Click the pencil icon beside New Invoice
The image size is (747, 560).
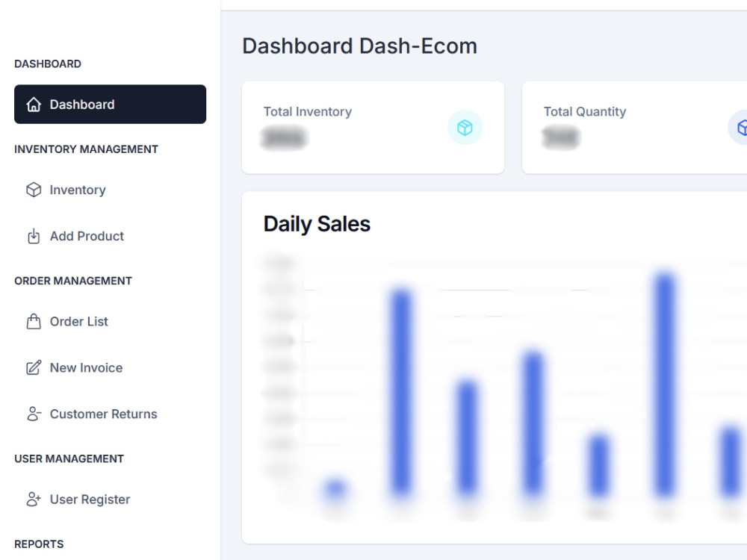(x=34, y=367)
